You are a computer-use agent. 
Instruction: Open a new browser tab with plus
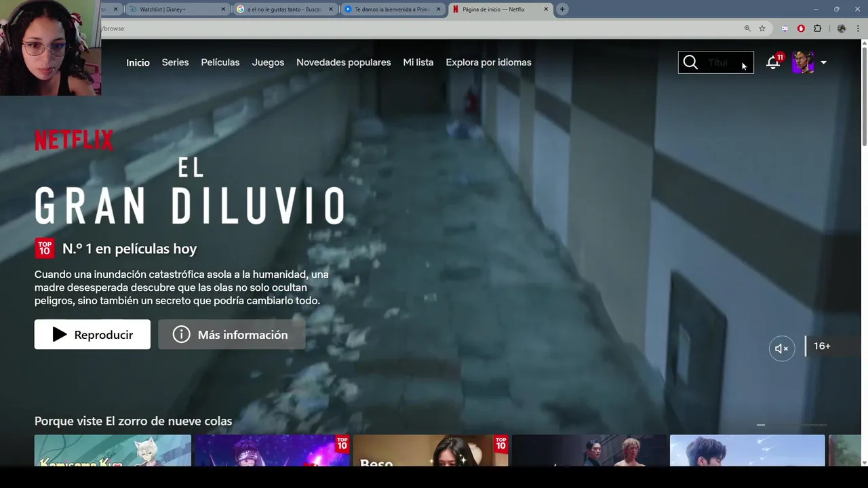coord(562,9)
